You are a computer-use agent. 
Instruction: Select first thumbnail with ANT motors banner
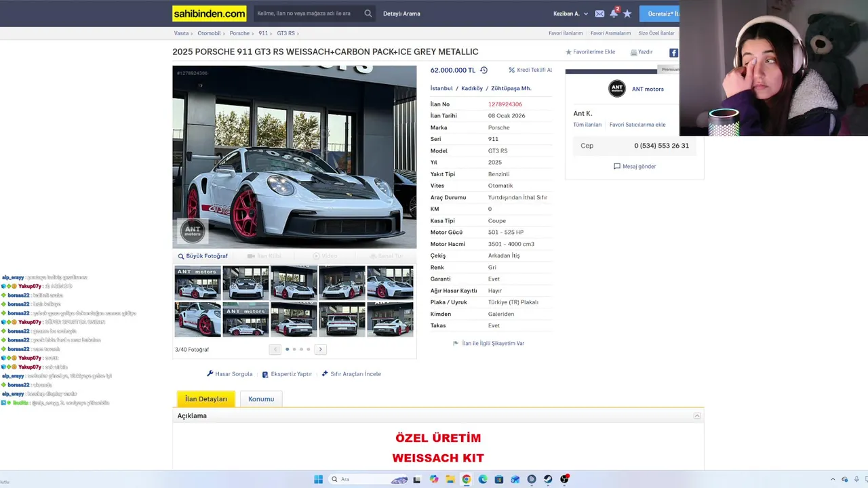[x=197, y=283]
